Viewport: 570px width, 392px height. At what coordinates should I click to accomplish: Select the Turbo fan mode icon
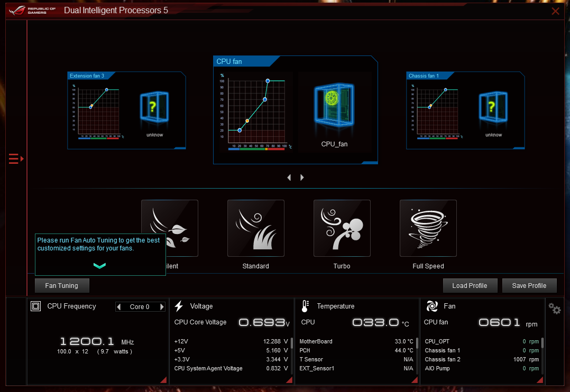pos(342,228)
